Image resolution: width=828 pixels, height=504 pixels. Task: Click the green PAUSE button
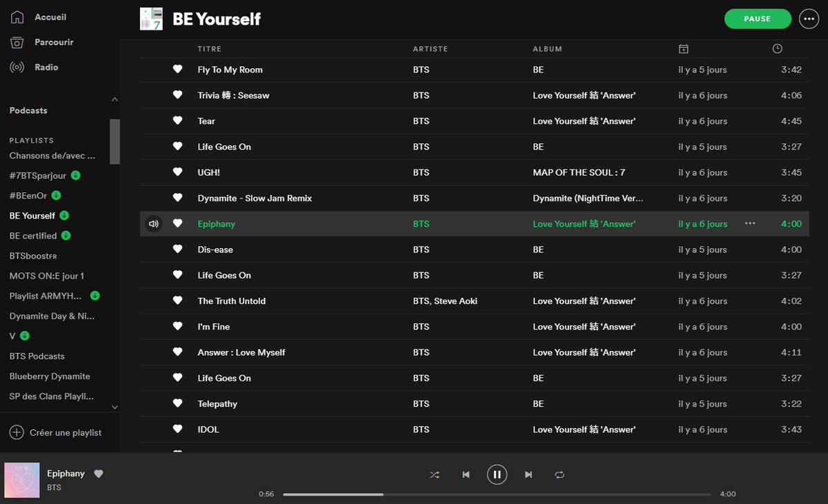click(x=758, y=19)
